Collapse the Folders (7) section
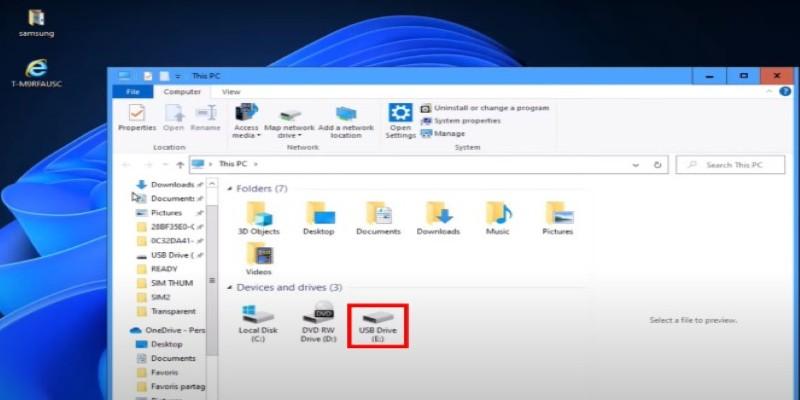This screenshot has height=400, width=800. [231, 188]
